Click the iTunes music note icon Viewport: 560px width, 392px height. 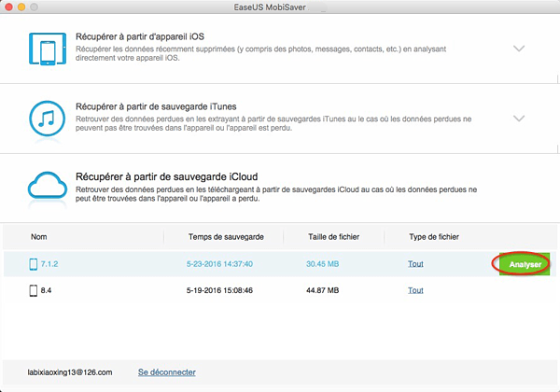click(48, 119)
